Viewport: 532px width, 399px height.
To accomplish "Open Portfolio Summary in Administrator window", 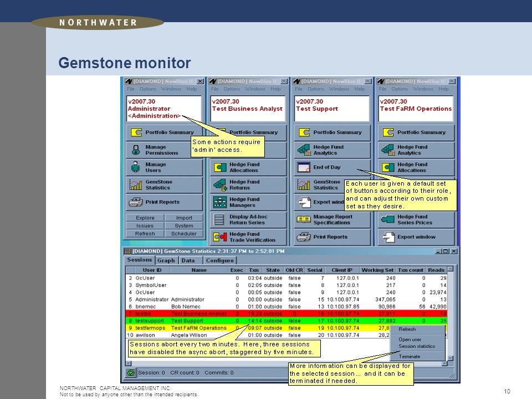I will pyautogui.click(x=164, y=132).
